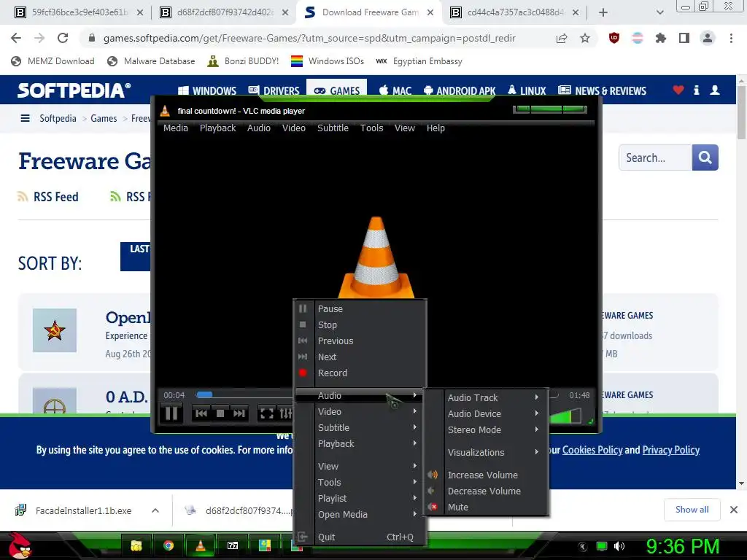Quit VLC from the context menu

(x=360, y=537)
